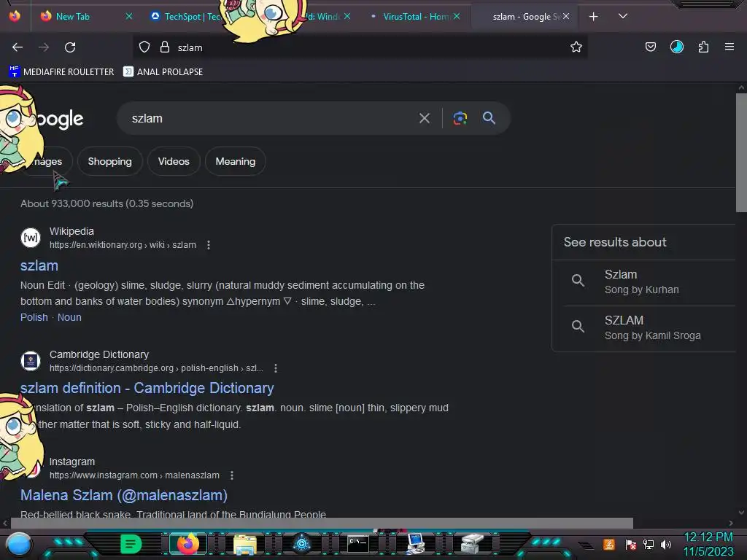Open the Firefox View icon in tab bar
The width and height of the screenshot is (747, 560).
coord(15,16)
